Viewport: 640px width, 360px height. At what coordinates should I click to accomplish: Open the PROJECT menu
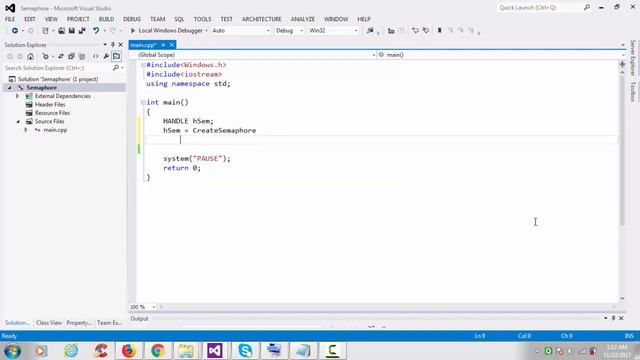click(78, 19)
